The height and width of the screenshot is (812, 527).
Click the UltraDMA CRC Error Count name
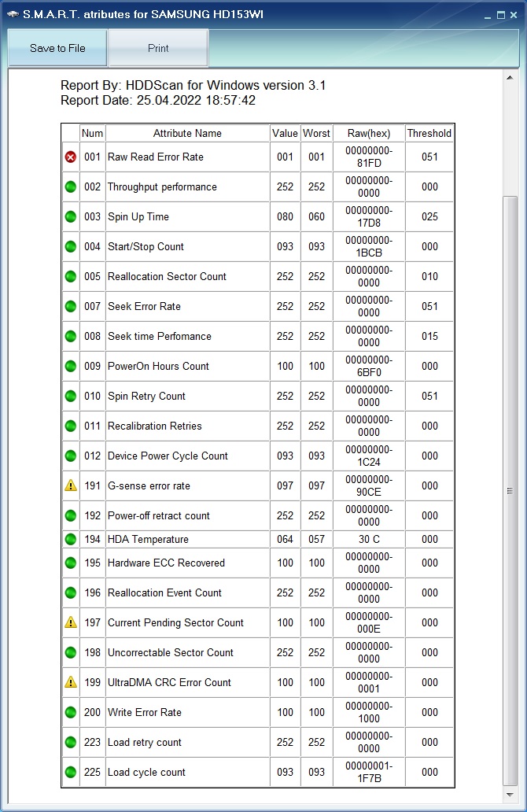coord(169,682)
